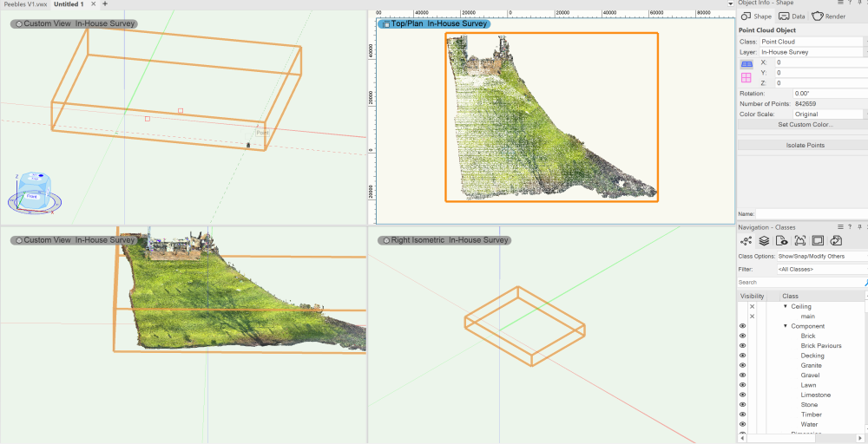The width and height of the screenshot is (868, 444).
Task: Open the Classes tab in Navigation palette
Action: (746, 240)
